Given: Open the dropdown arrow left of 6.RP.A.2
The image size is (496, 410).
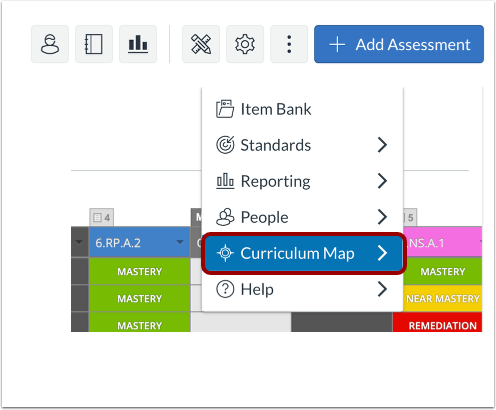Looking at the screenshot, I should 79,242.
